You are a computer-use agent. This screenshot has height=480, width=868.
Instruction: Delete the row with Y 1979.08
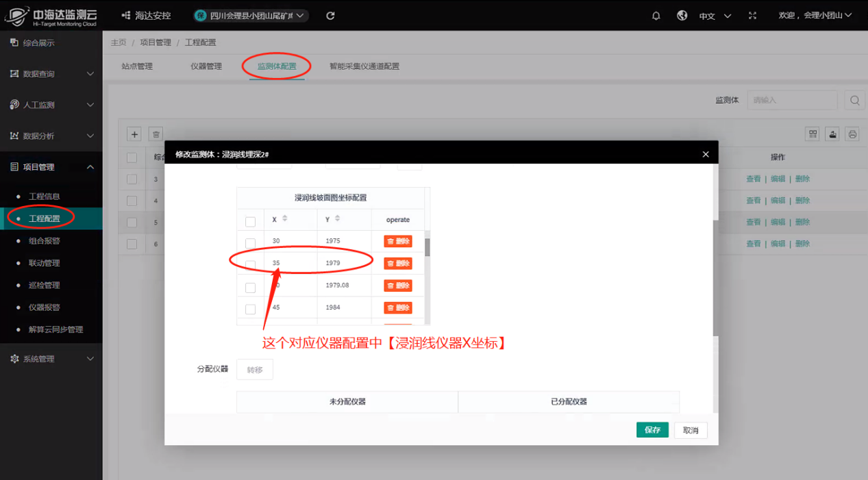pyautogui.click(x=397, y=286)
